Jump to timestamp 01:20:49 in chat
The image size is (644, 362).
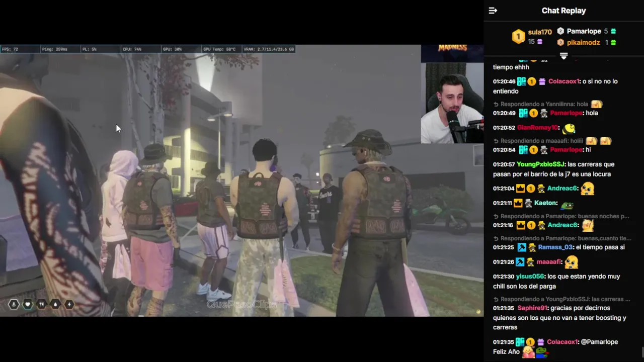[x=504, y=113]
